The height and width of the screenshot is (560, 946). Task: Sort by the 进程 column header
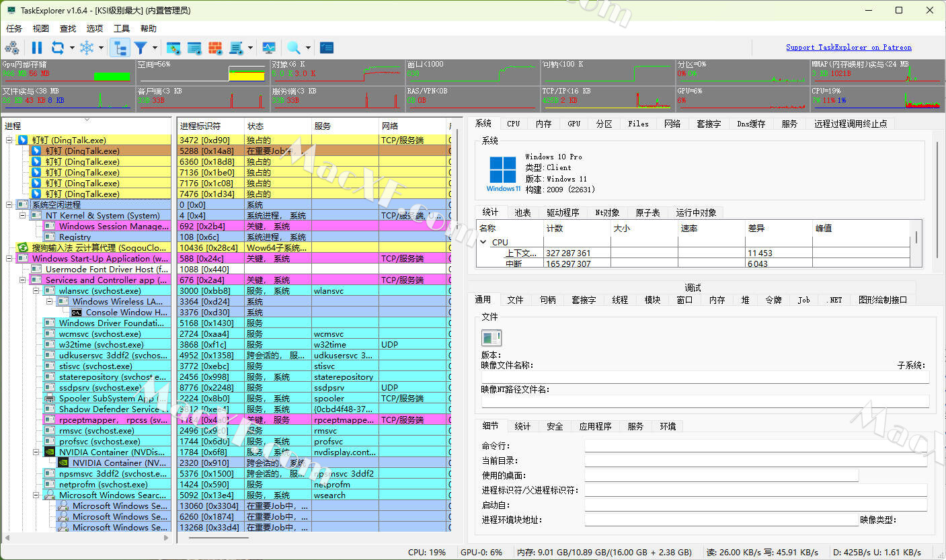pos(87,126)
